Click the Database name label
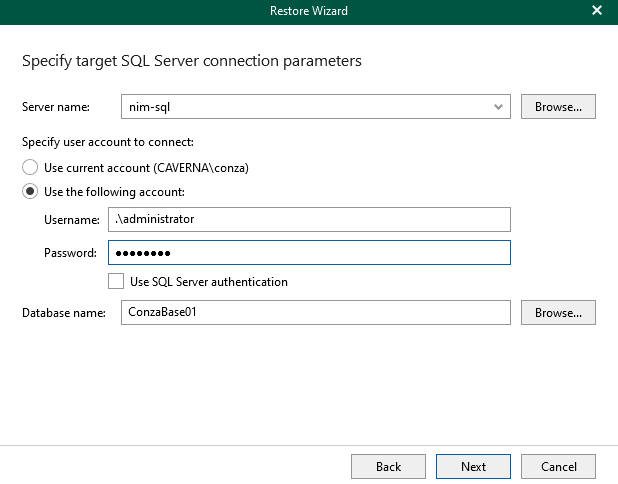This screenshot has width=618, height=484. 64,314
